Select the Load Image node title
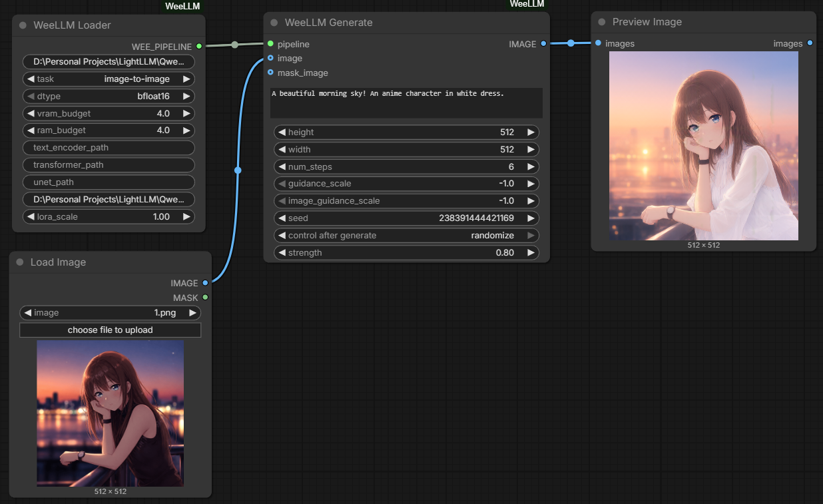This screenshot has height=504, width=823. coord(58,262)
